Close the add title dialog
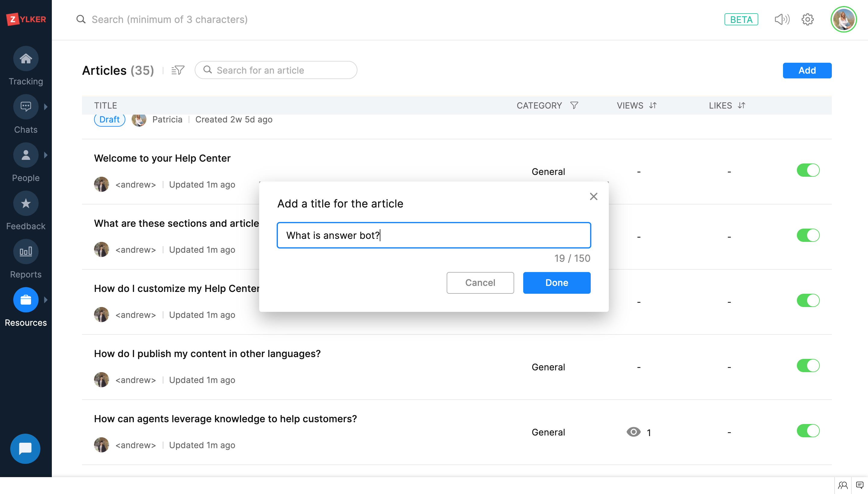This screenshot has height=494, width=868. pos(593,196)
